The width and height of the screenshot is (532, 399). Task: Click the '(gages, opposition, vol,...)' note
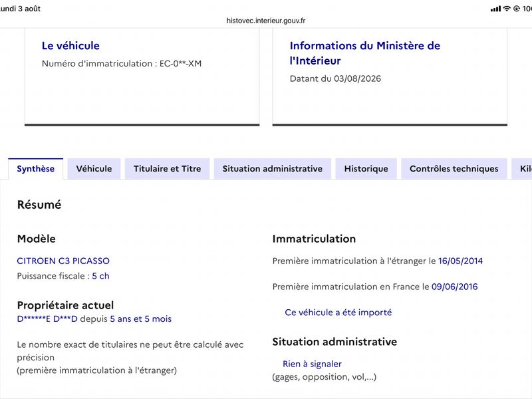coord(325,377)
